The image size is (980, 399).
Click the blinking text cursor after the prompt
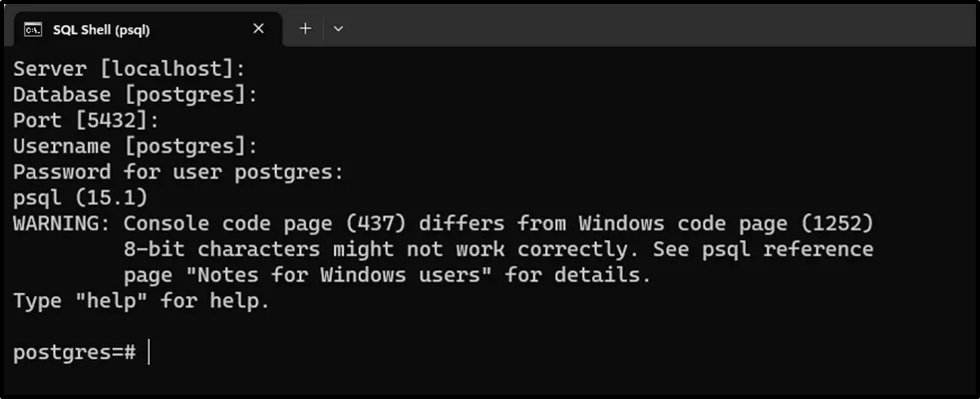coord(149,353)
